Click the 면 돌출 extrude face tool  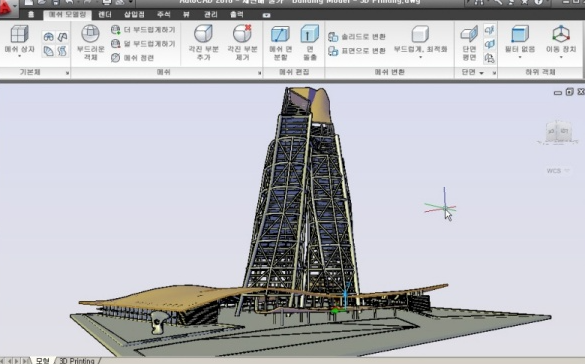(310, 43)
